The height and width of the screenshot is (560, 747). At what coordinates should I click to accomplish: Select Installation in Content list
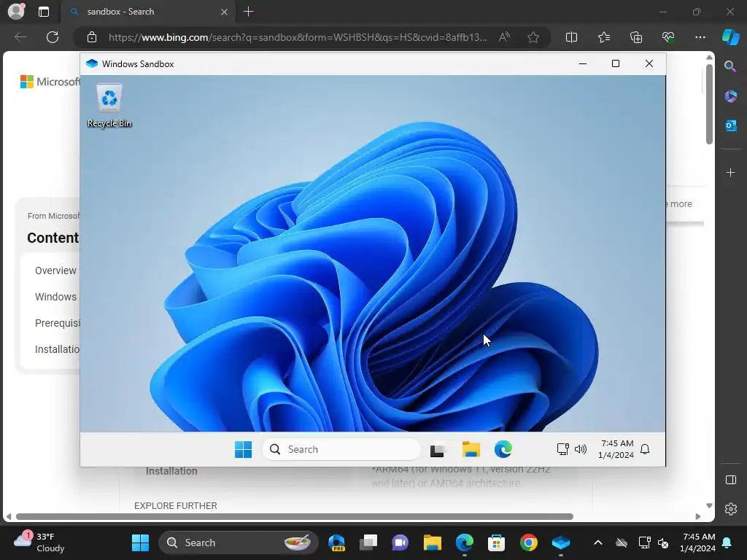57,349
